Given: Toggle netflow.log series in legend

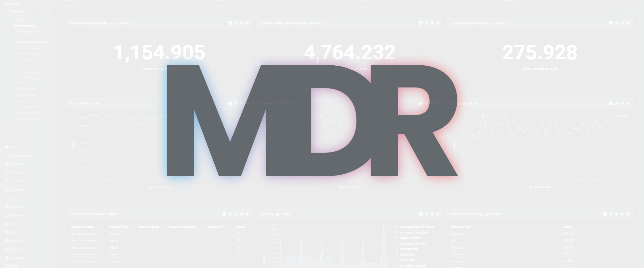Looking at the screenshot, I should tap(406, 255).
